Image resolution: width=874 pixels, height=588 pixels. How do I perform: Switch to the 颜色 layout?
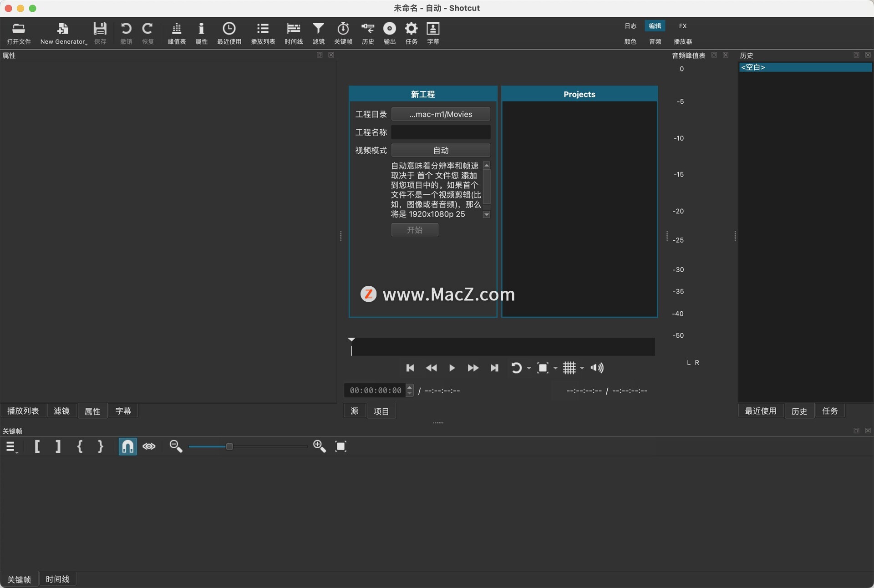630,41
